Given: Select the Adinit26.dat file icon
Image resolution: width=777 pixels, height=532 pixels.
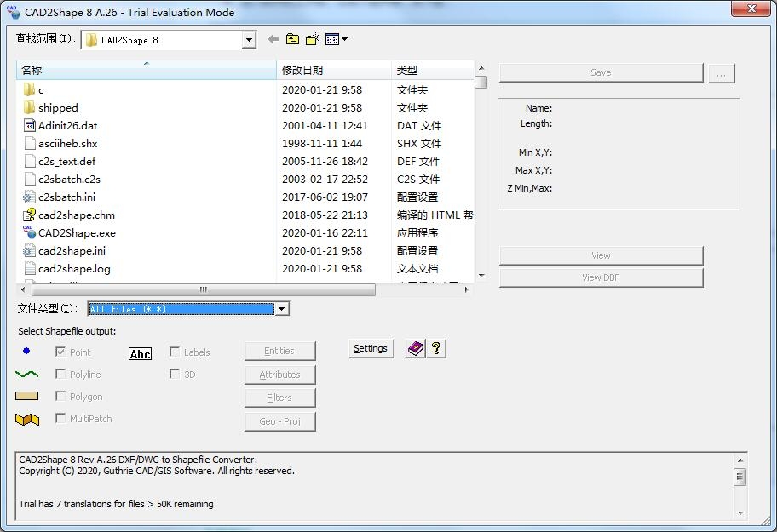Looking at the screenshot, I should coord(29,125).
